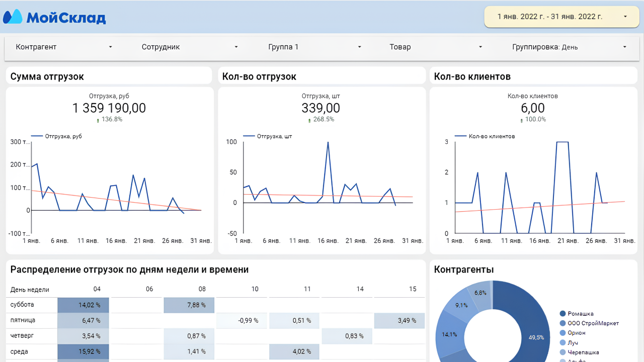Click the Распределение отгрузок по дням недели title

click(x=130, y=269)
